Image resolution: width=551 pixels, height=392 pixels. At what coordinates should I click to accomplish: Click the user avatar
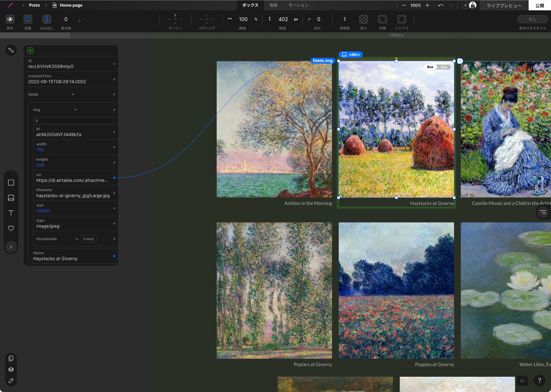472,5
